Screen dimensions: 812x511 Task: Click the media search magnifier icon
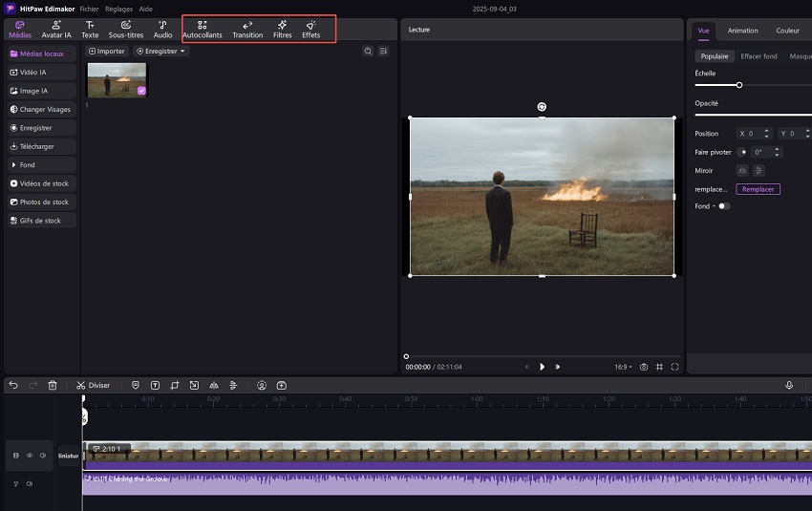click(x=368, y=52)
